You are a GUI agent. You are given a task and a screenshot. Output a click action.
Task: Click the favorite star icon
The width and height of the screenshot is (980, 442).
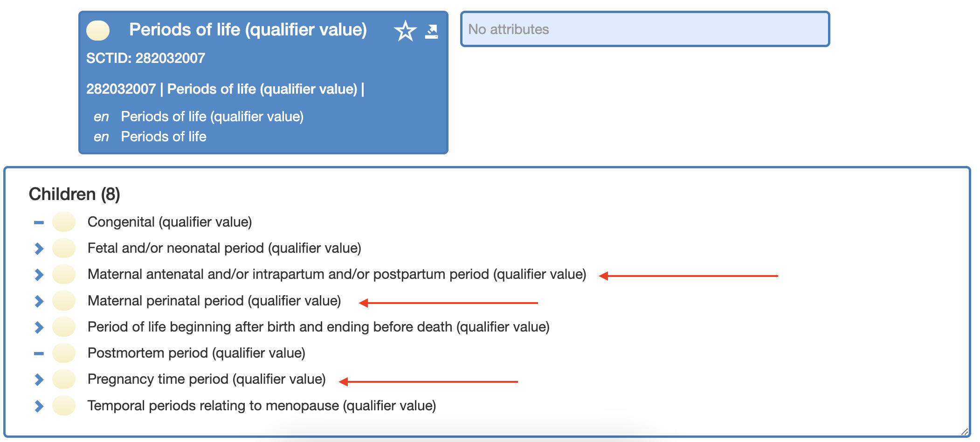[405, 31]
